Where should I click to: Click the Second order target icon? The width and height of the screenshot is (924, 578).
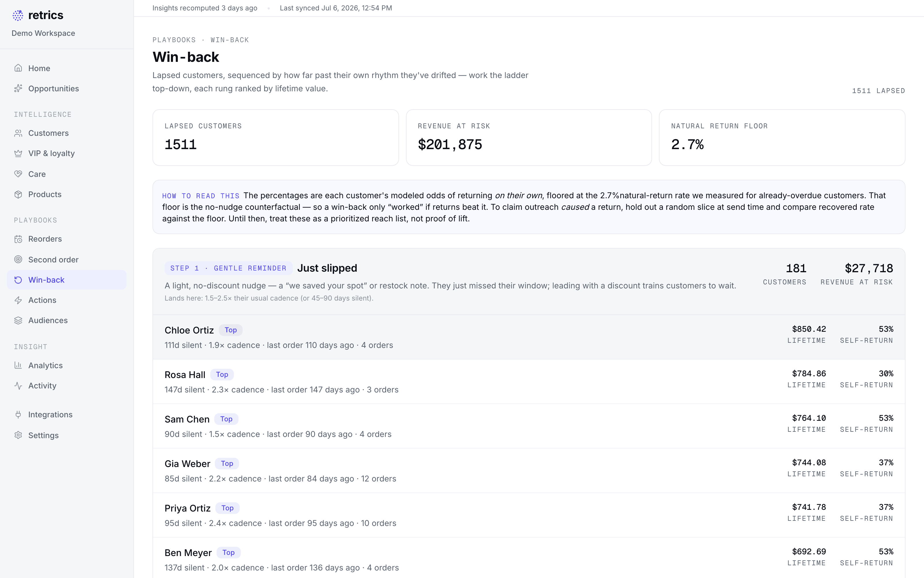18,260
